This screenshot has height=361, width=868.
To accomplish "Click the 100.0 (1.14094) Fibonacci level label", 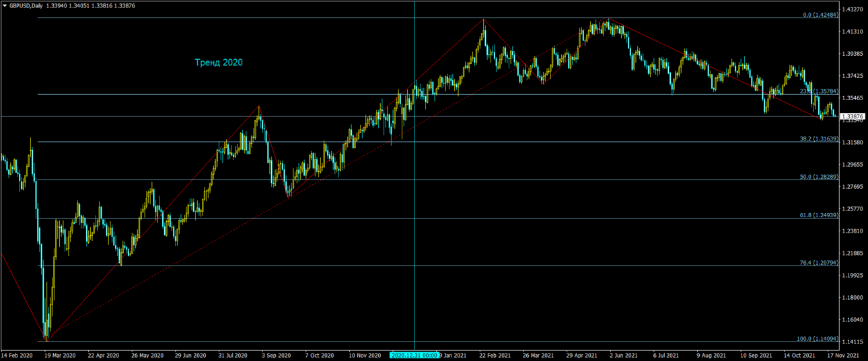I will 818,339.
